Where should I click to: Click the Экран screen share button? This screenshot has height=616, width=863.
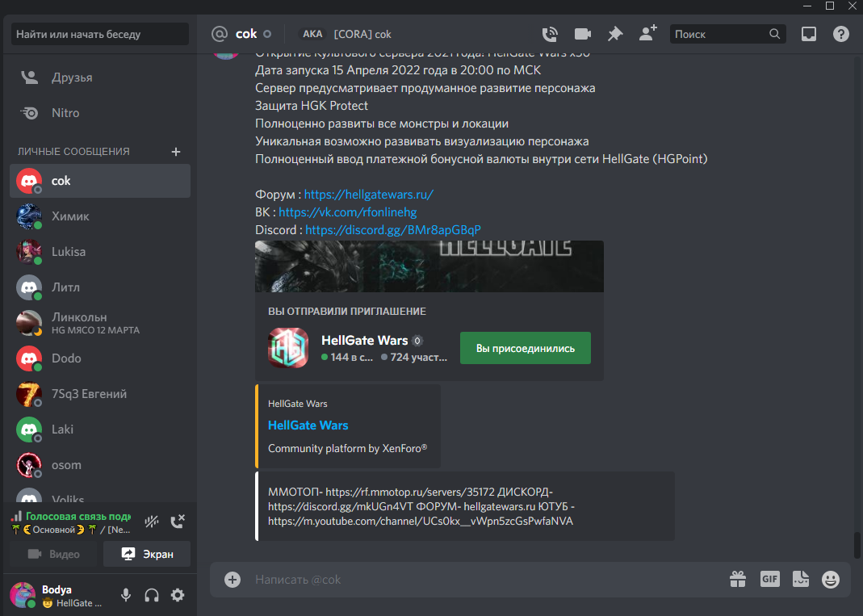point(147,554)
